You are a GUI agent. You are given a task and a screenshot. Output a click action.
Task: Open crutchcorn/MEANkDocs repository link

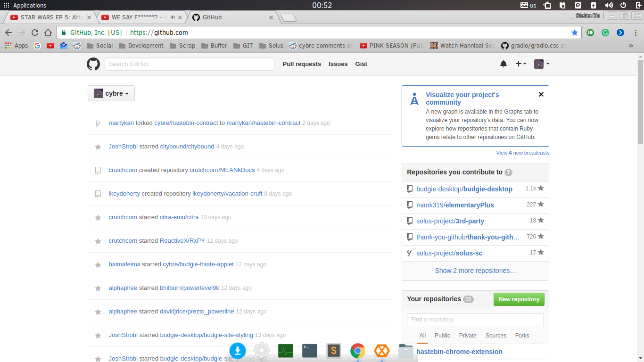(x=222, y=170)
